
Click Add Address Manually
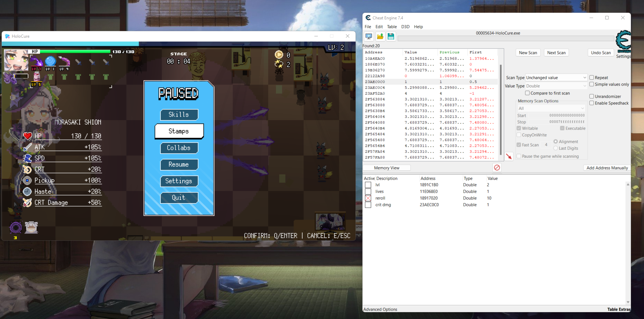click(607, 168)
